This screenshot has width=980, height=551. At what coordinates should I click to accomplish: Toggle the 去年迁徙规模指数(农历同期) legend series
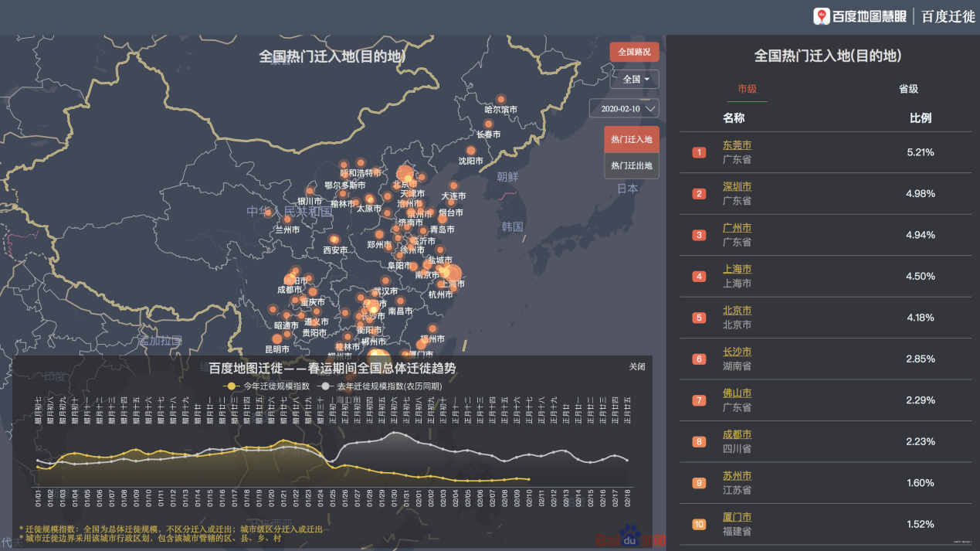coord(381,385)
